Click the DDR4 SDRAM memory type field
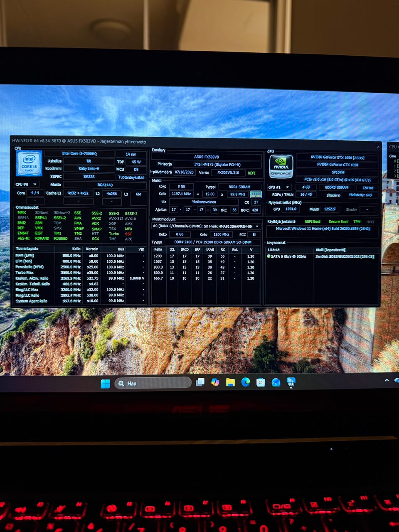Screen dimensions: 399x532 239,187
